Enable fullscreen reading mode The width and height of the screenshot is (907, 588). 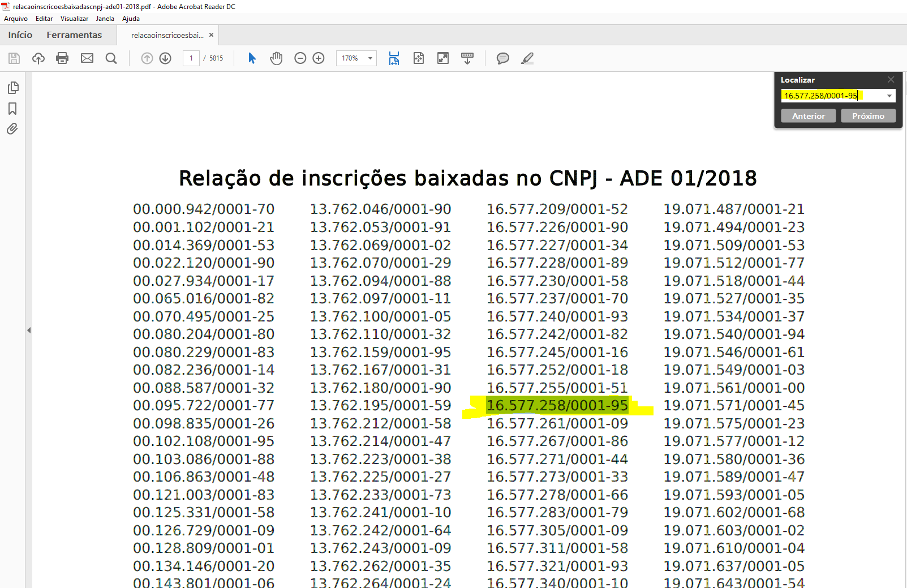[x=442, y=58]
